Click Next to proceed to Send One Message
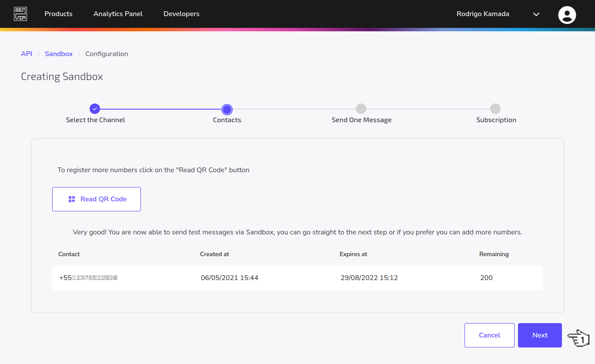The image size is (595, 364). tap(539, 335)
